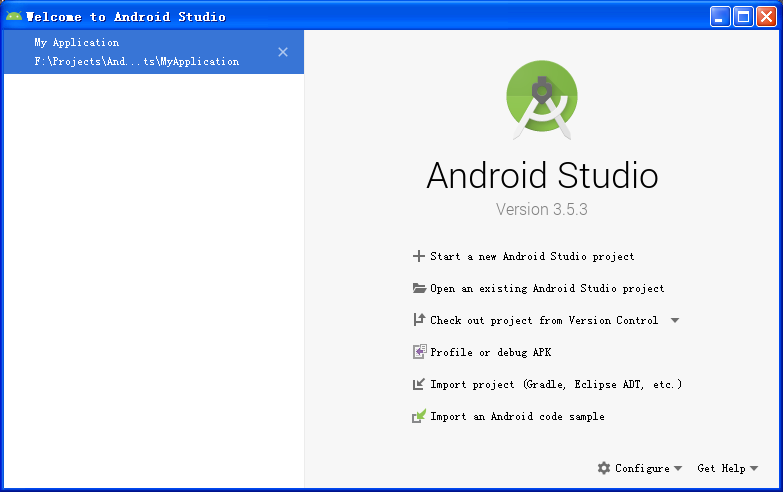Click the Android icon in the title bar

click(14, 16)
